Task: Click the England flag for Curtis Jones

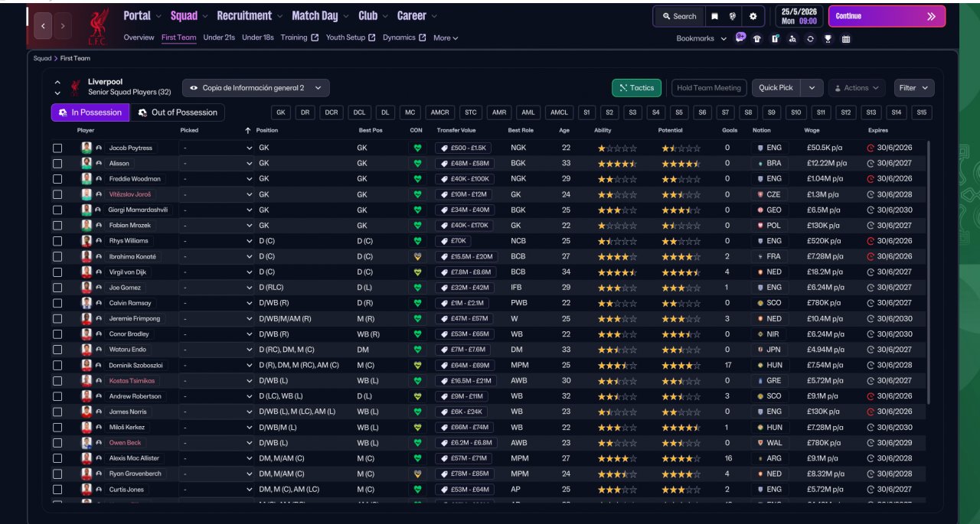Action: click(759, 490)
